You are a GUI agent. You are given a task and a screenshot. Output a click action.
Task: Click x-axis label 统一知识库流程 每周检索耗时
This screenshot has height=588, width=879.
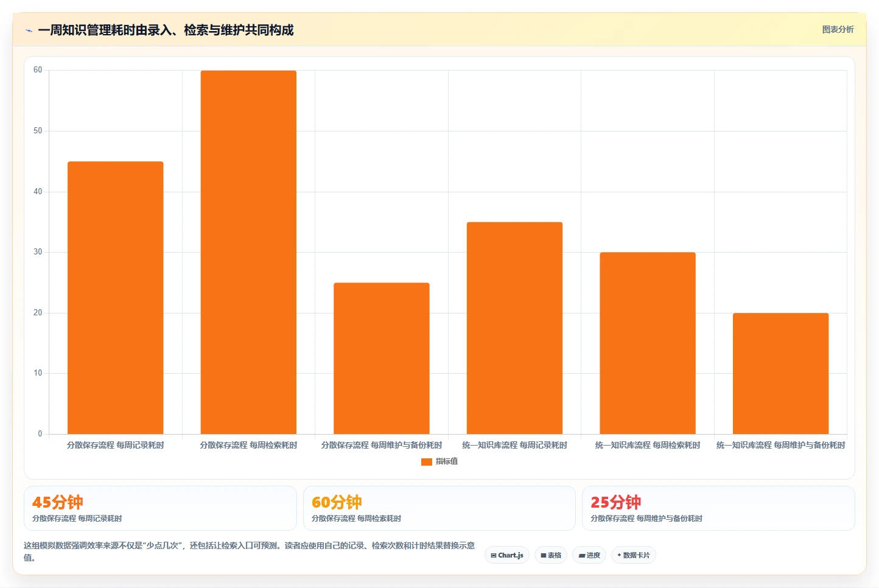[x=648, y=445]
